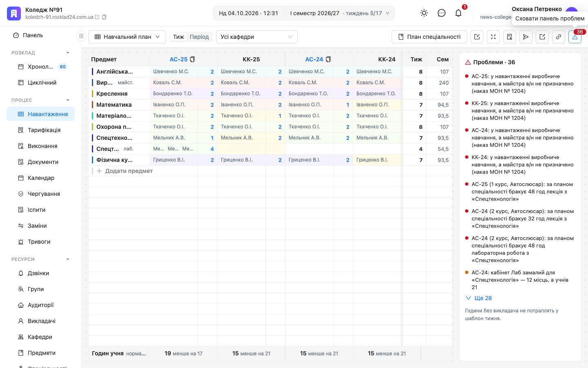588x368 pixels.
Task: Click copy icon next to АС-25 header
Action: pos(192,59)
